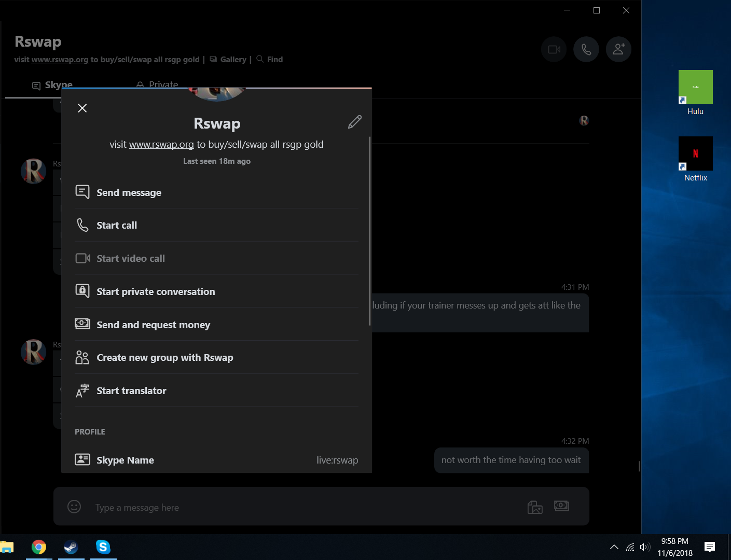Image resolution: width=731 pixels, height=560 pixels.
Task: Click the money icon in profile menu
Action: pyautogui.click(x=82, y=324)
